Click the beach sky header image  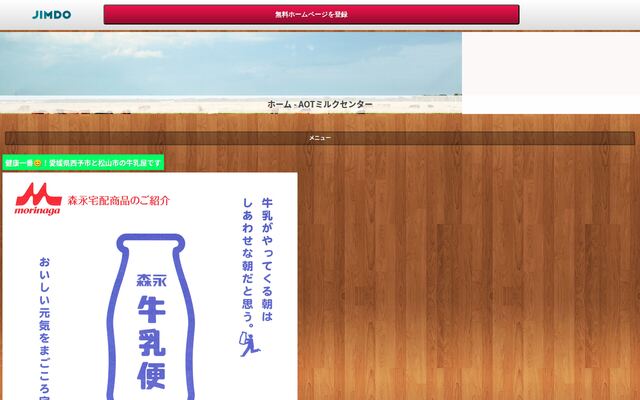(231, 72)
